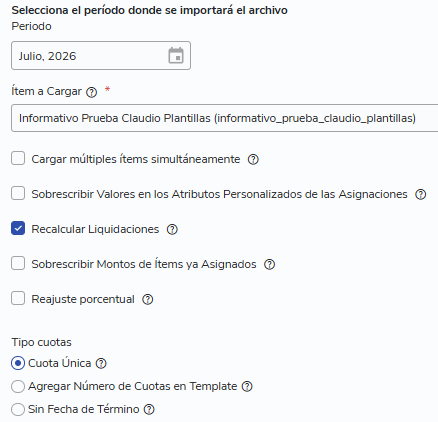Open the calendar icon in Periodo field
The width and height of the screenshot is (438, 422).
pyautogui.click(x=176, y=55)
